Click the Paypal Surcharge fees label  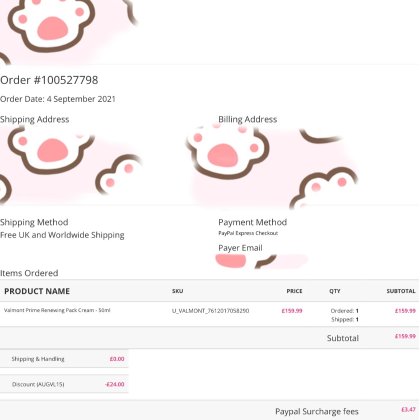317,412
